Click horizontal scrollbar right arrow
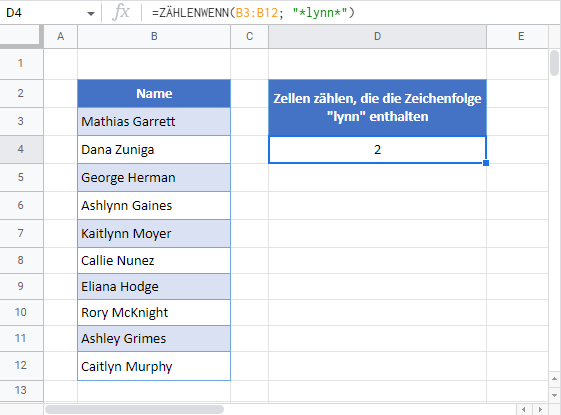The height and width of the screenshot is (415, 561). (540, 409)
